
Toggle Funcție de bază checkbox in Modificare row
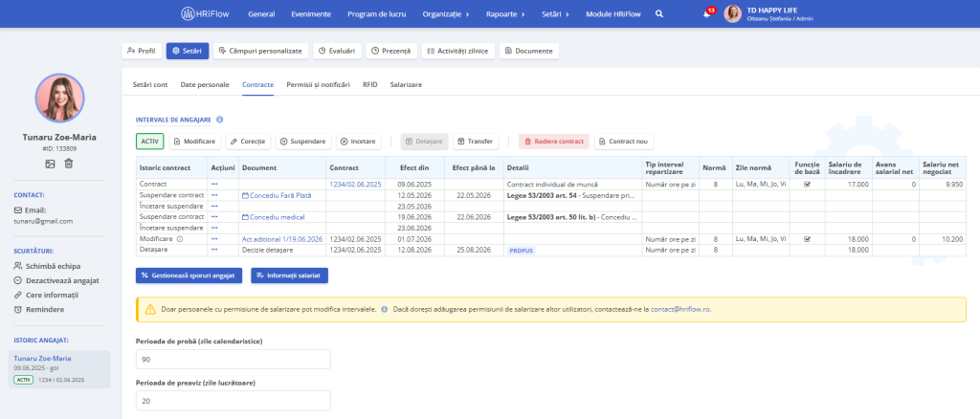pyautogui.click(x=807, y=238)
